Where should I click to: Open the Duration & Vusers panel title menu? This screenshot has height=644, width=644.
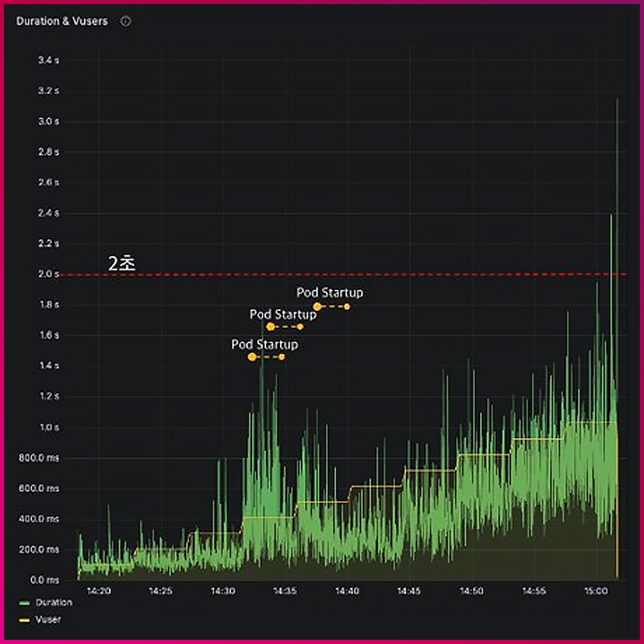tap(62, 21)
